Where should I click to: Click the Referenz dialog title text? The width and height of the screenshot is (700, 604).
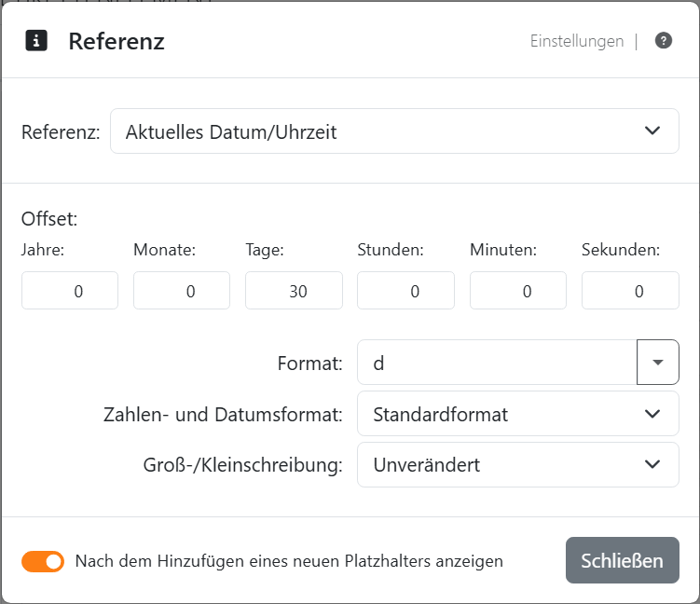[117, 42]
